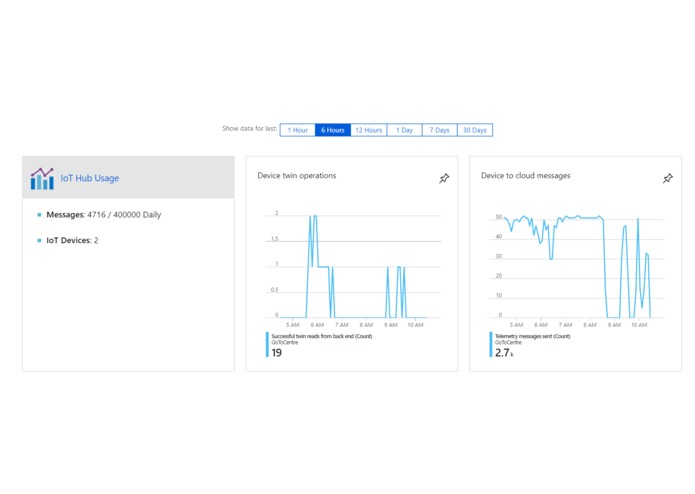Select Successful twin reads legend label
This screenshot has height=494, width=695.
[x=321, y=336]
